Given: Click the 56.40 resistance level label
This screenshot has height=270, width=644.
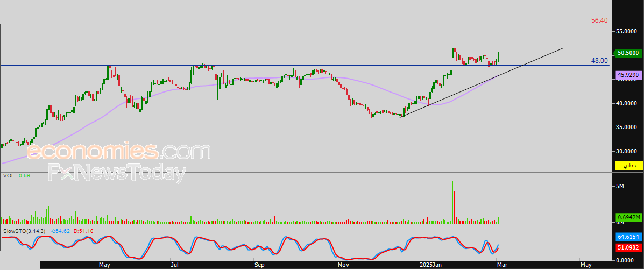Looking at the screenshot, I should coord(599,20).
